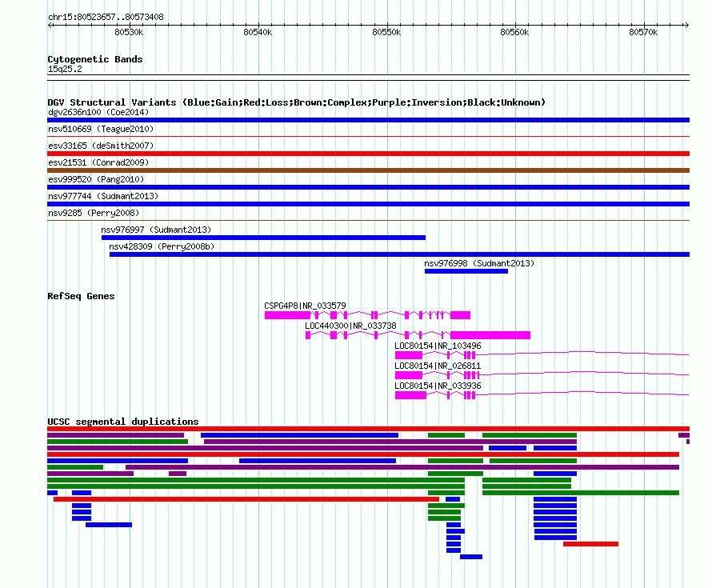This screenshot has height=588, width=712.
Task: Click the 80550k ruler tick label
Action: tap(386, 32)
